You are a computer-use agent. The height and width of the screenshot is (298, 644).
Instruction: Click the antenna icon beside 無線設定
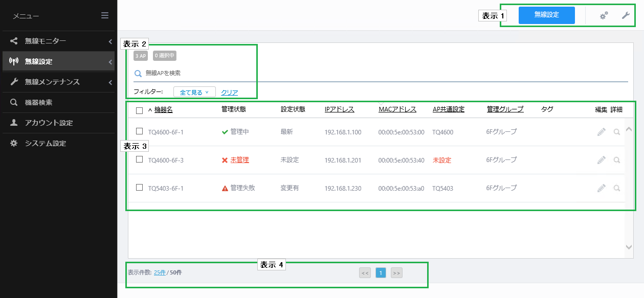14,61
